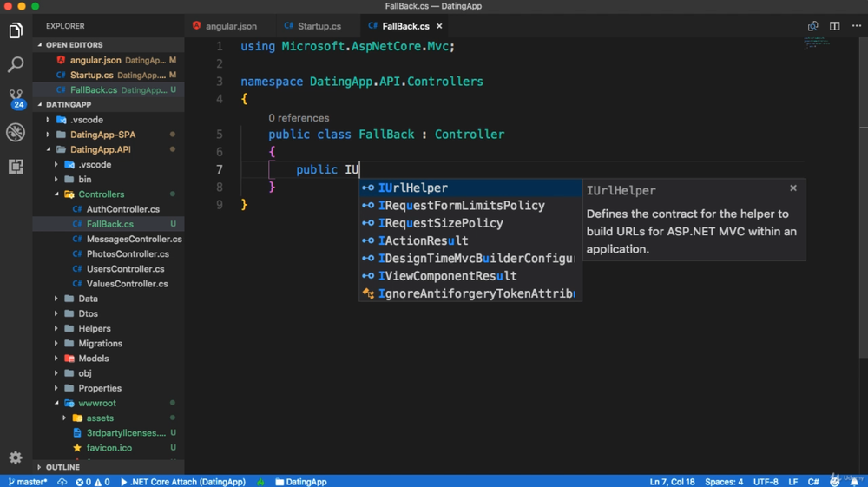Click the flame icon in status bar
This screenshot has height=487, width=868.
[260, 482]
